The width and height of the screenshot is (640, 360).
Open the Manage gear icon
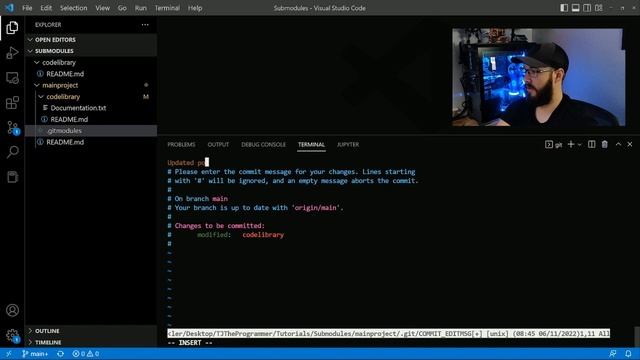pos(12,336)
